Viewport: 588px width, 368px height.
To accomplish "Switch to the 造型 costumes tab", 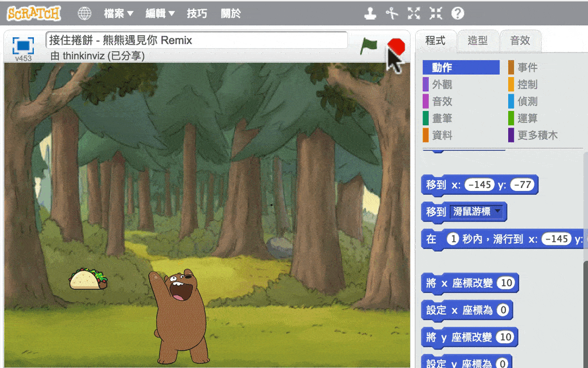I will point(478,41).
